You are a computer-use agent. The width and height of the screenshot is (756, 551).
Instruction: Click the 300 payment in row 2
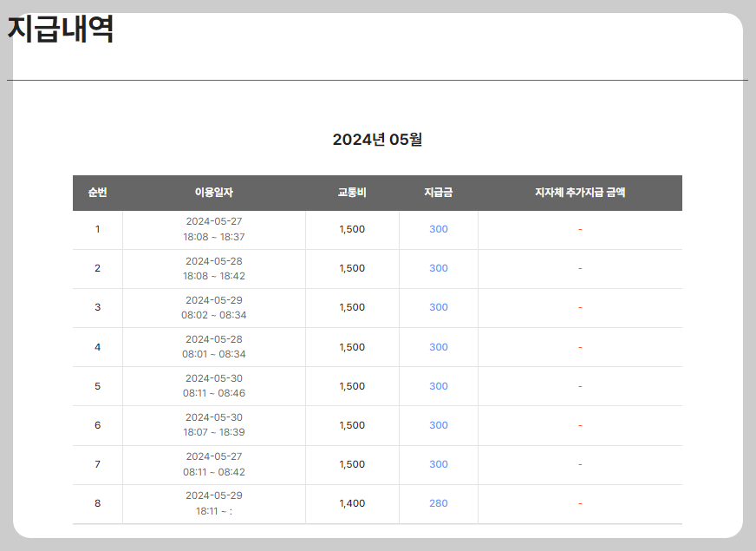coord(439,268)
